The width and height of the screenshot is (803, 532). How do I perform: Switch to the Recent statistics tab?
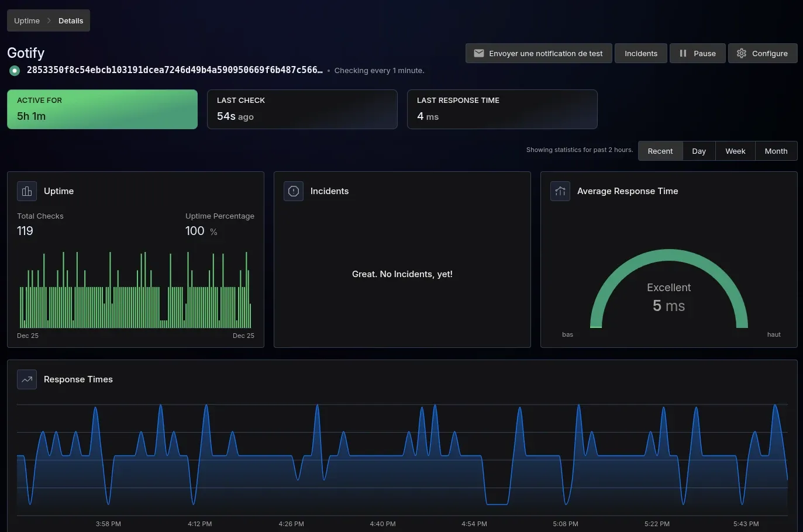tap(660, 151)
